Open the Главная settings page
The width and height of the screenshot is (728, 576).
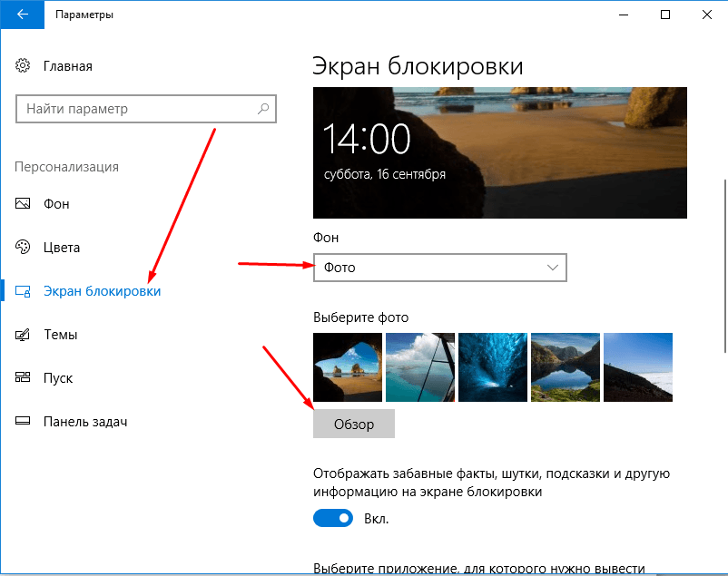tap(68, 66)
